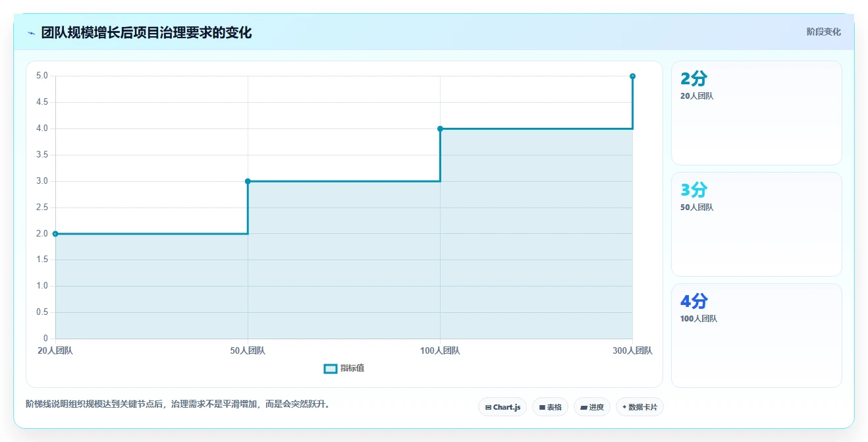Screen dimensions: 868x442
Task: Click the data point at 20人团队
Action: [55, 234]
